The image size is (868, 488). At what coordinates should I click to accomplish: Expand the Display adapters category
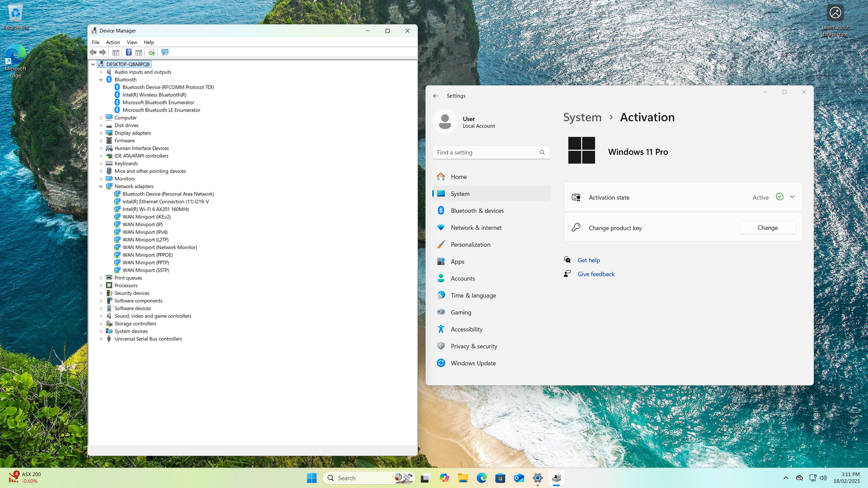101,133
